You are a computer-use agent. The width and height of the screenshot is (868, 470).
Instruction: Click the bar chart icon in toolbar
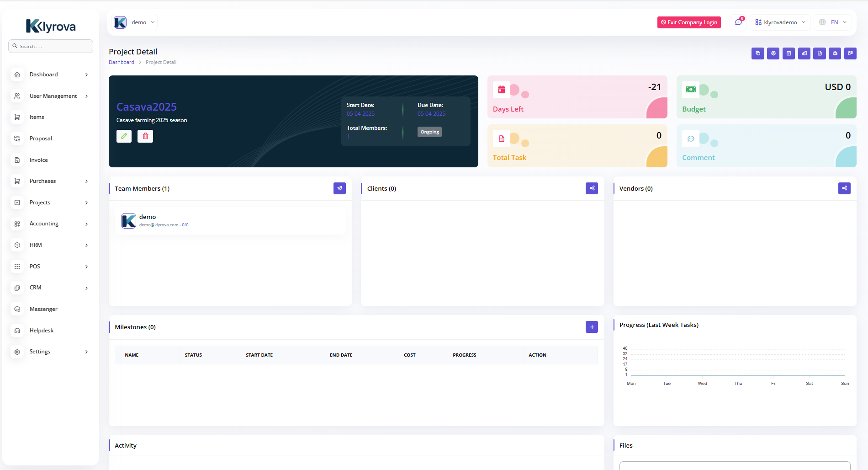(804, 53)
